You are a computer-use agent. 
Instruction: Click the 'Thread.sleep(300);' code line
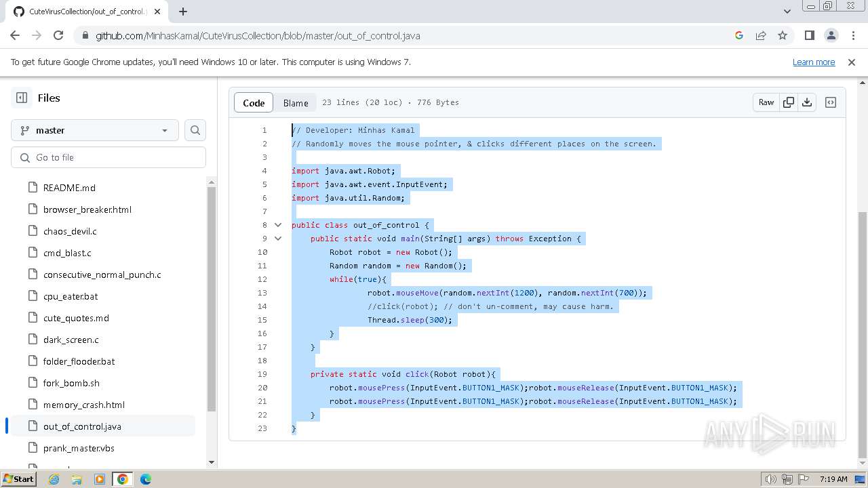[410, 320]
